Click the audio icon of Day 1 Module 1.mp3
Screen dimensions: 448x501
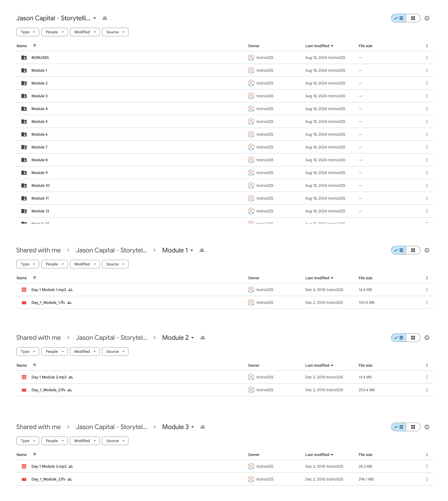[x=24, y=290]
